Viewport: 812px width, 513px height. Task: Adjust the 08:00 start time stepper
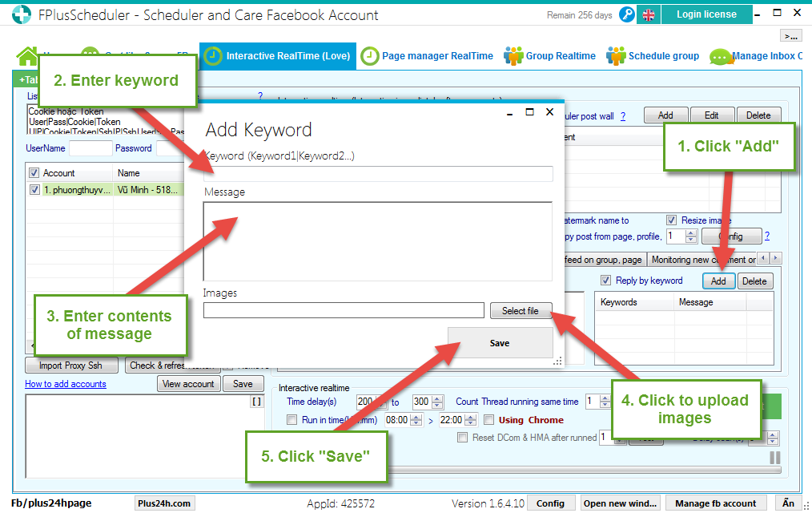[x=416, y=420]
